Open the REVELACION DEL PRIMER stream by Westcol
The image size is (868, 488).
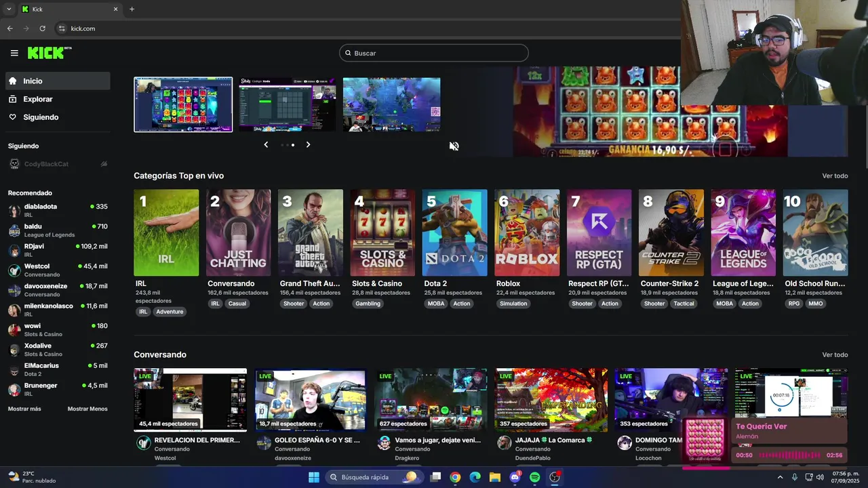191,400
